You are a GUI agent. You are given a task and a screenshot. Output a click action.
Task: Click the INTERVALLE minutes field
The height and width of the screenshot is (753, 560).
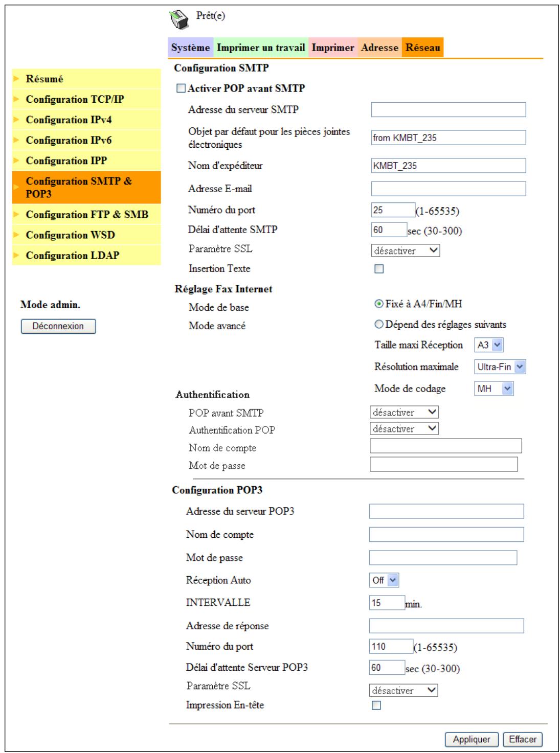coord(387,603)
